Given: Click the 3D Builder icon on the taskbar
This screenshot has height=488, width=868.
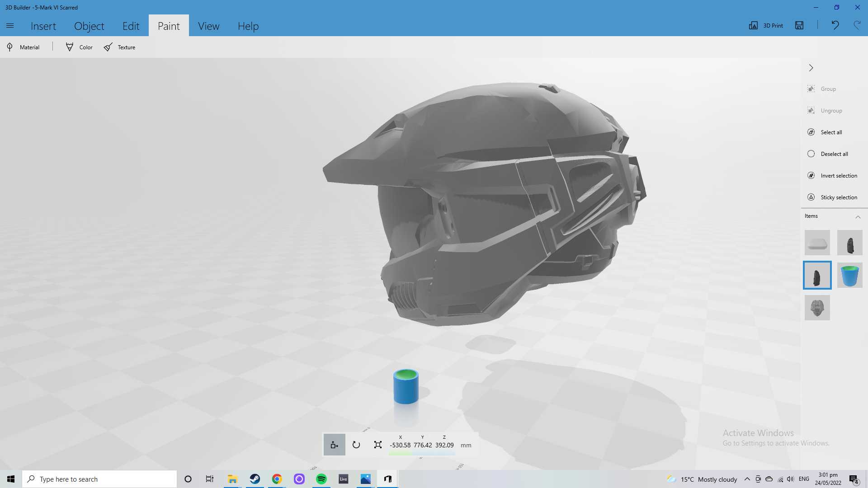Looking at the screenshot, I should [x=388, y=479].
